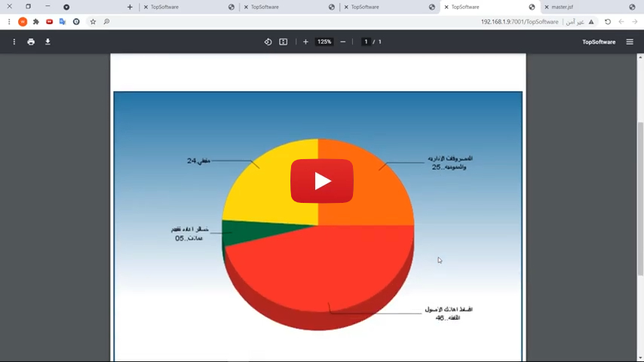Image resolution: width=644 pixels, height=362 pixels.
Task: Click the pie label with value 46
Action: click(x=449, y=314)
